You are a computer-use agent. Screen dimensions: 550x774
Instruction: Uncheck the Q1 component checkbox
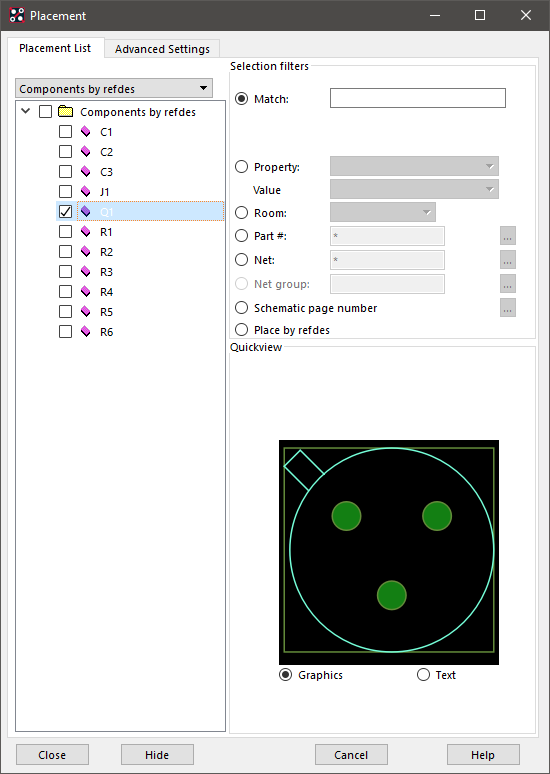[x=65, y=212]
